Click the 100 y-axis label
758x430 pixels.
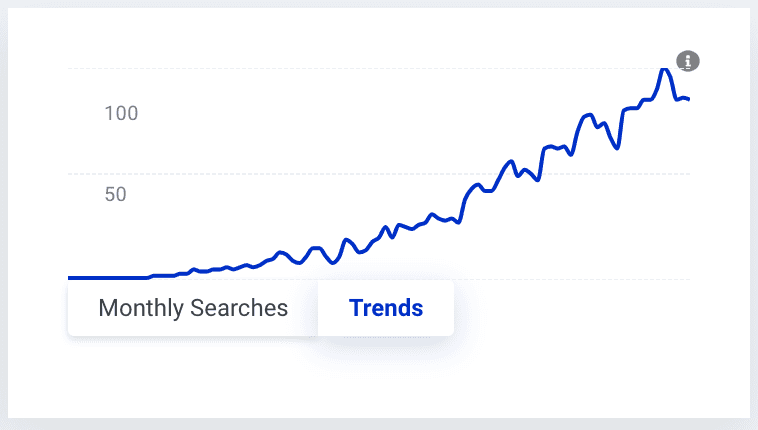pos(121,114)
